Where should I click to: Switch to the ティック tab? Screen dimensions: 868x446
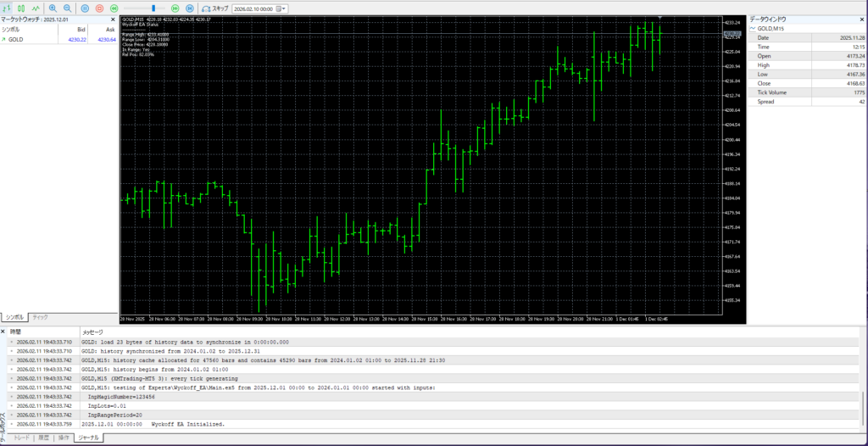[x=40, y=317]
